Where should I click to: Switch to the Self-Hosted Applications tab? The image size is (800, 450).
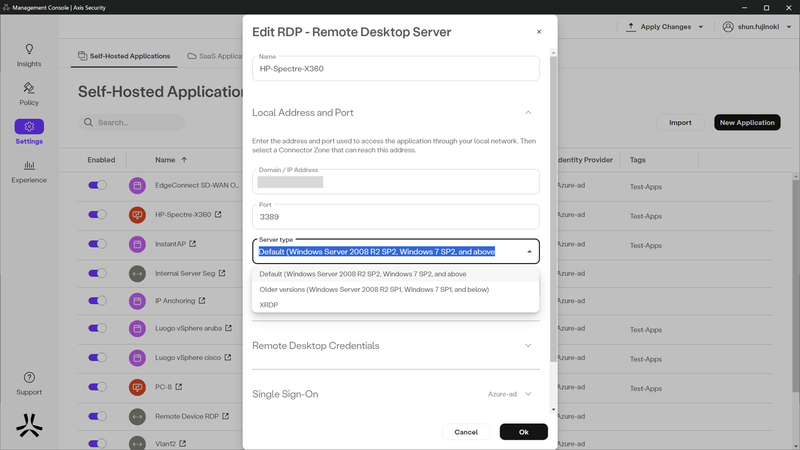pyautogui.click(x=122, y=56)
